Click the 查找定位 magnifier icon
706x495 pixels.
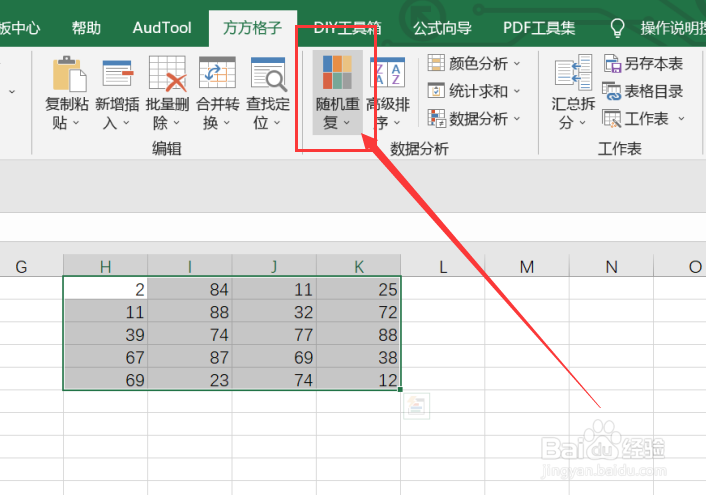[x=268, y=74]
